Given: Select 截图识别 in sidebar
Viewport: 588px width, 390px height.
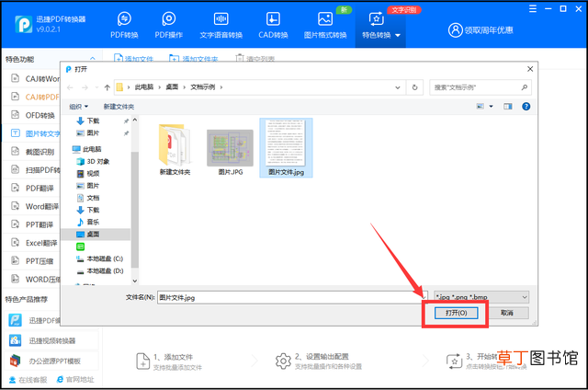Looking at the screenshot, I should click(x=33, y=152).
